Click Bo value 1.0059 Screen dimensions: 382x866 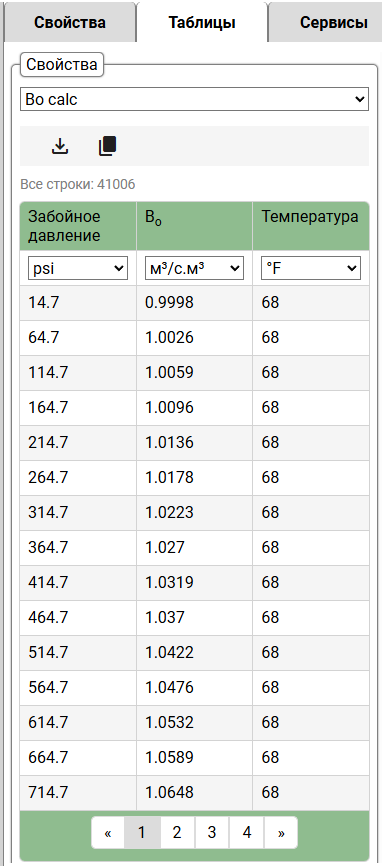tap(194, 373)
